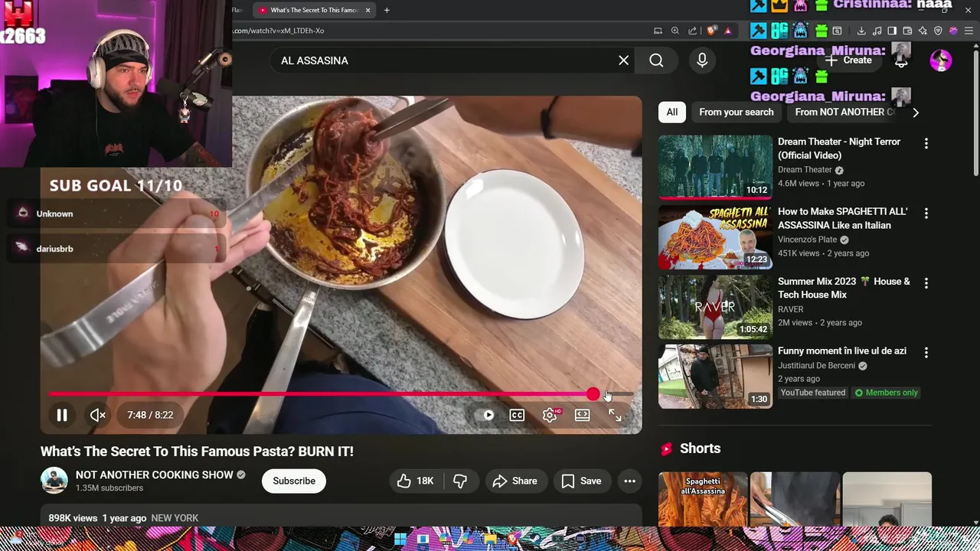Open Brave Rewards triangle icon
This screenshot has width=980, height=551.
point(728,31)
